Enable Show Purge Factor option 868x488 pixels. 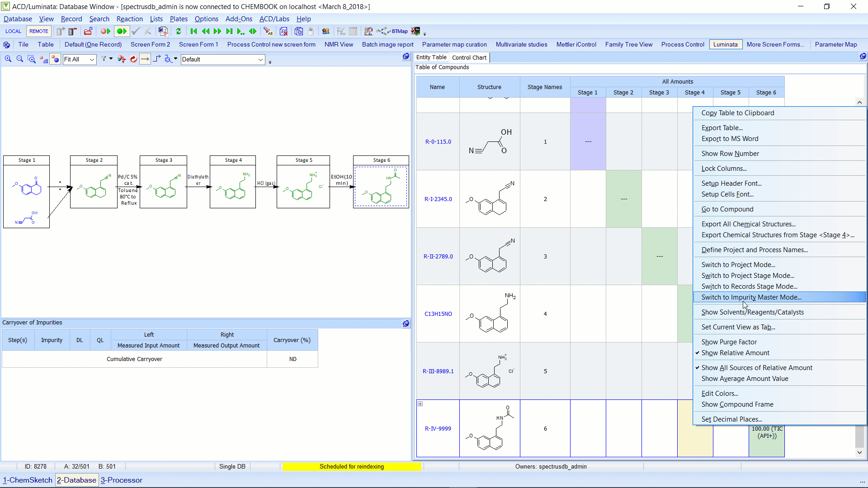pyautogui.click(x=729, y=342)
